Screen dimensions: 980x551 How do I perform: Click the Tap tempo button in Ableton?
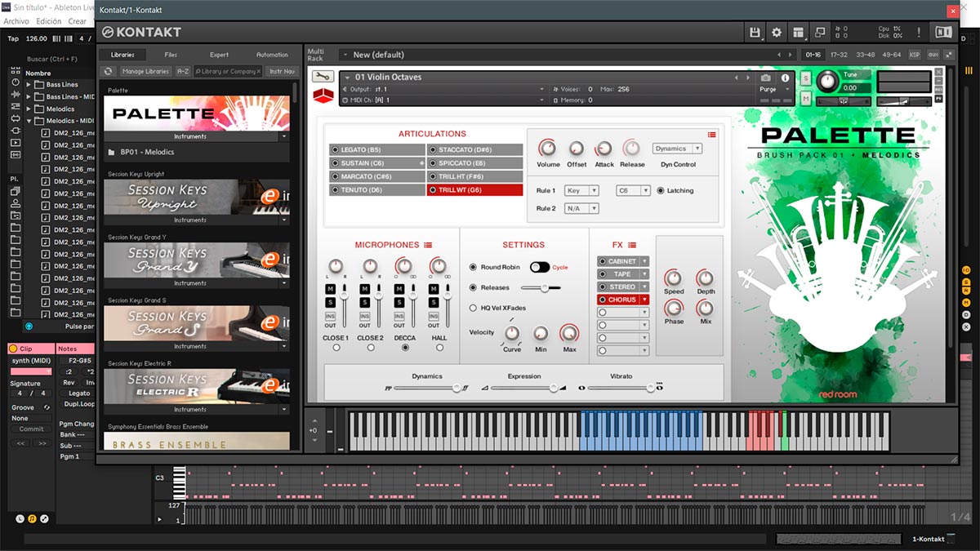(x=13, y=38)
